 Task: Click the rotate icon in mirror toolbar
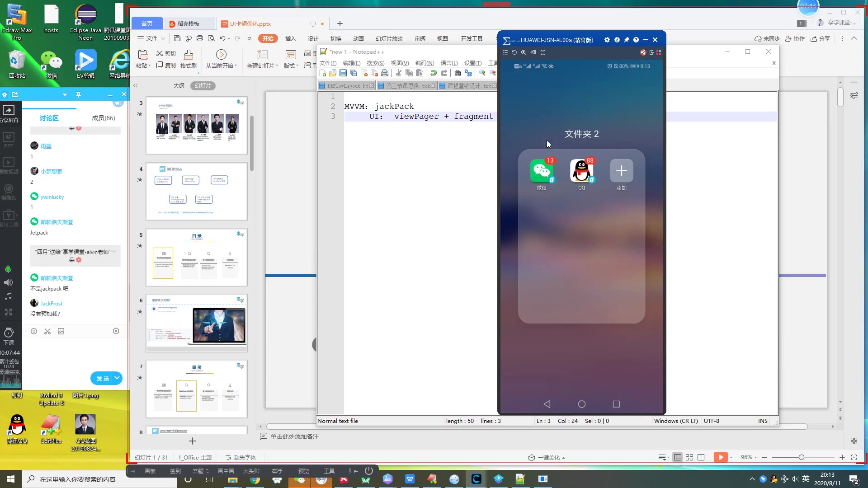pos(514,52)
